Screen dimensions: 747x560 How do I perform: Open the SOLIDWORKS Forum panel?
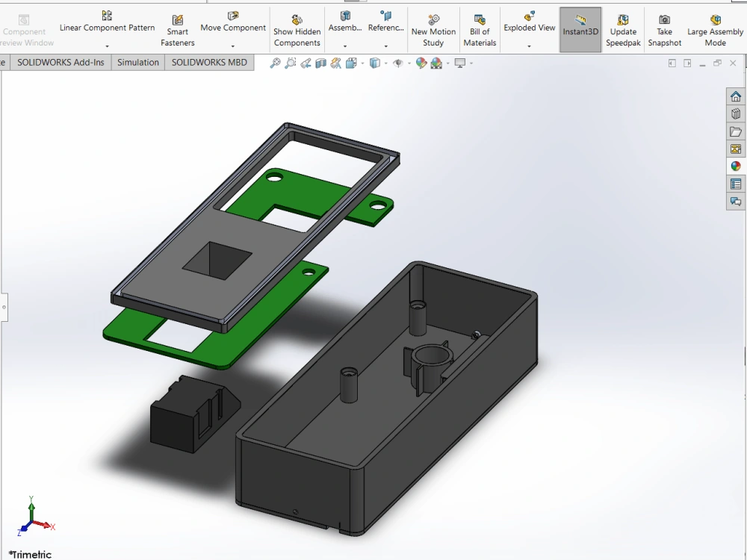pos(736,201)
